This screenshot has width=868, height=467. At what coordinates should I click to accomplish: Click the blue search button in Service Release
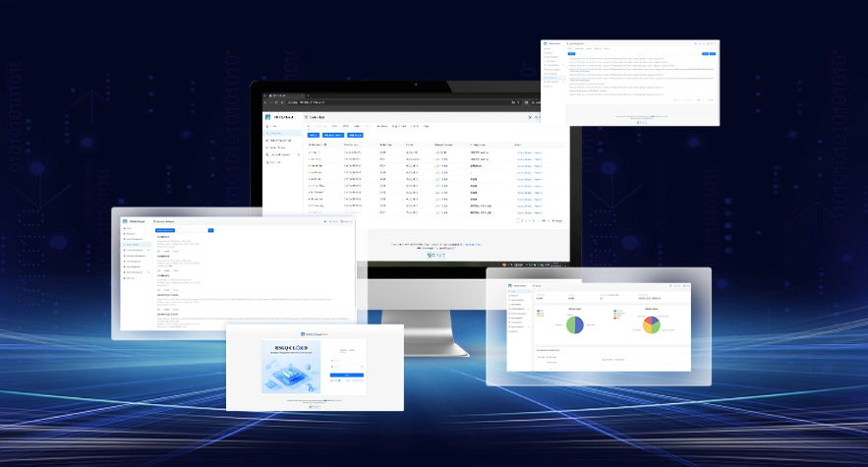210,230
